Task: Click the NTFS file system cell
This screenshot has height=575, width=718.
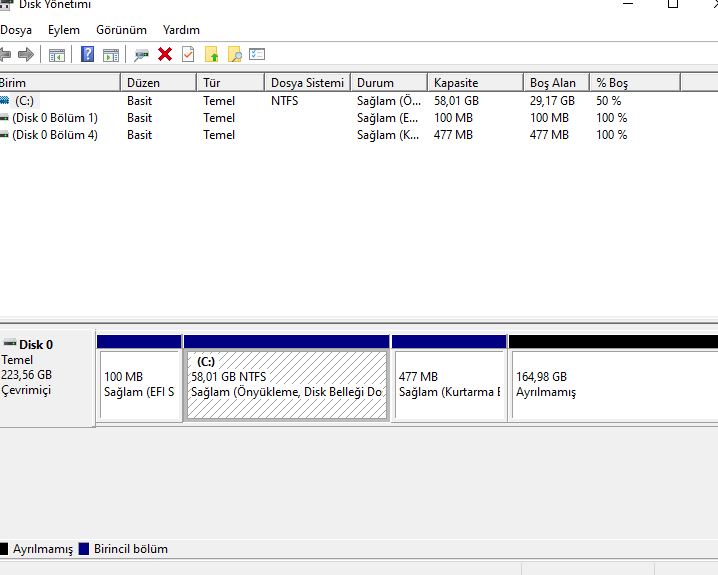Action: (284, 101)
